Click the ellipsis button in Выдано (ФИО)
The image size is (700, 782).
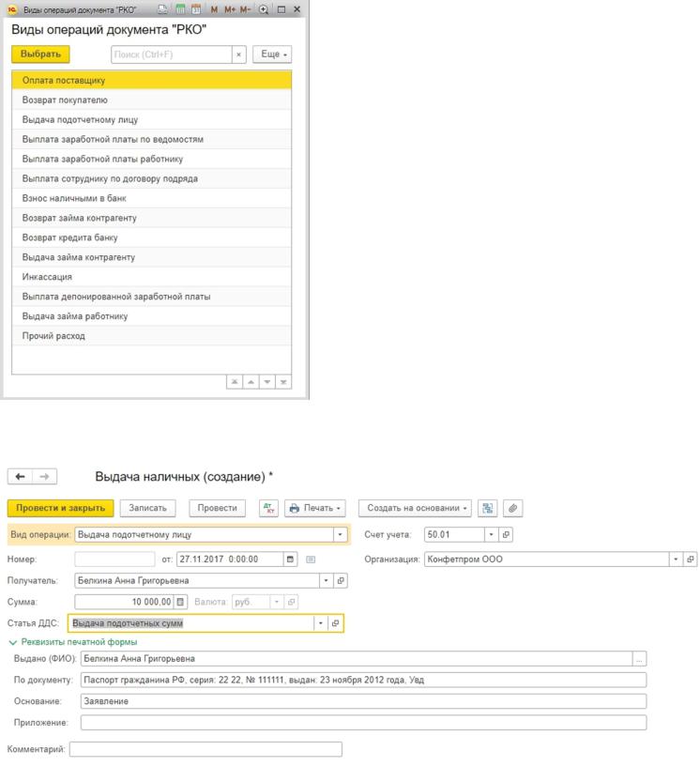coord(640,659)
